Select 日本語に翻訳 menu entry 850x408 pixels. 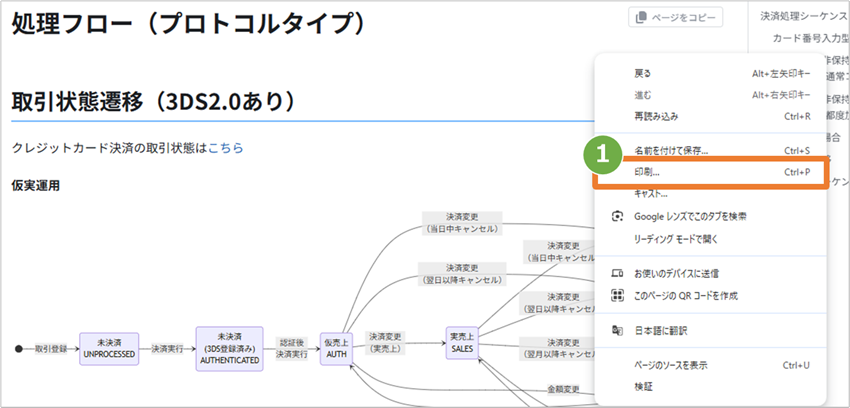click(710, 330)
